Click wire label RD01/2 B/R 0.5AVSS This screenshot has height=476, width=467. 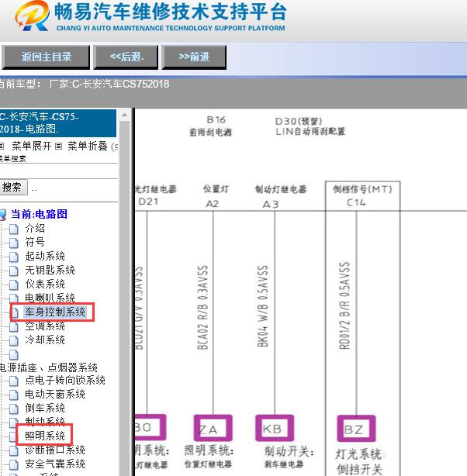(x=344, y=305)
